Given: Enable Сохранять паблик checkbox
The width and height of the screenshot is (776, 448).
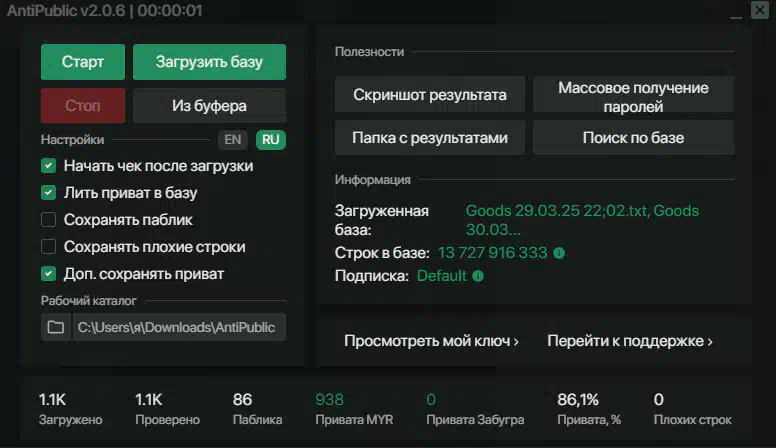Looking at the screenshot, I should pos(48,219).
